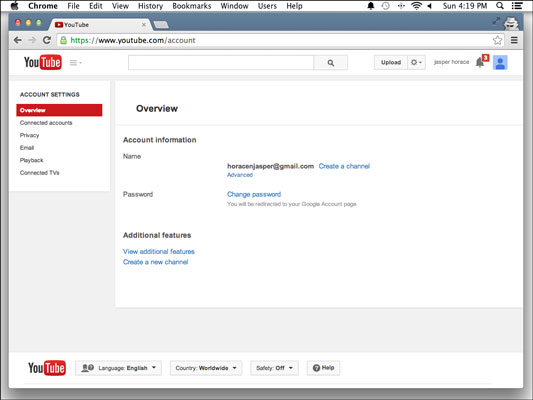Open the Window menu
The image size is (533, 400).
[x=234, y=6]
